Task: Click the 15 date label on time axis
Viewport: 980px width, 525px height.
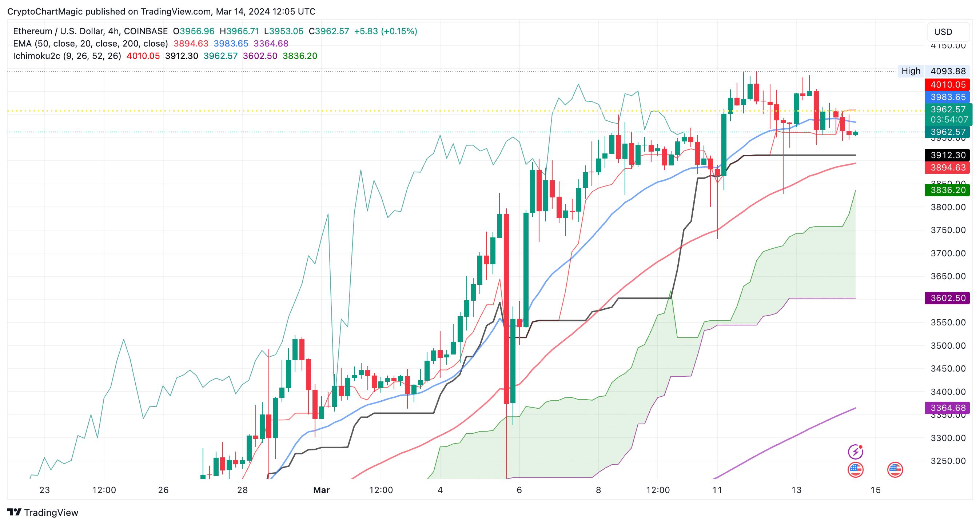Action: pos(875,490)
